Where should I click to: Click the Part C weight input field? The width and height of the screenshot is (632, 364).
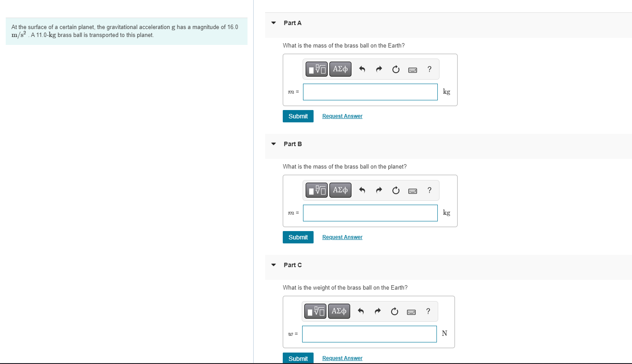click(x=370, y=334)
